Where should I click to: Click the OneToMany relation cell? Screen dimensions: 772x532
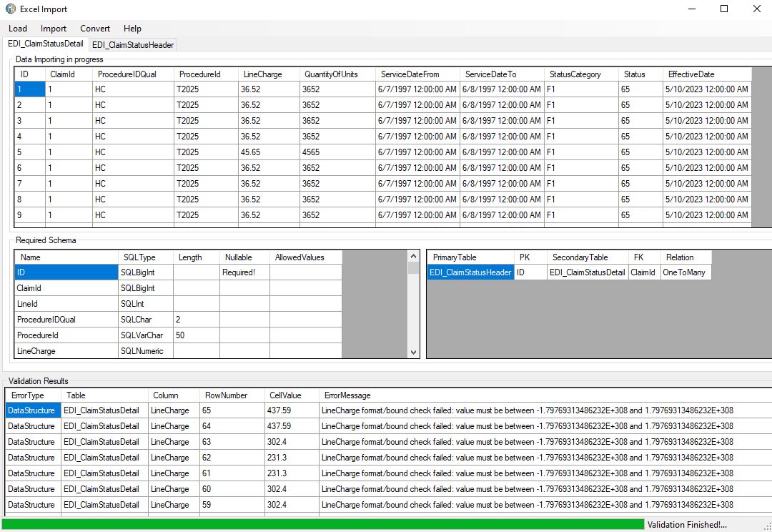[x=686, y=272]
